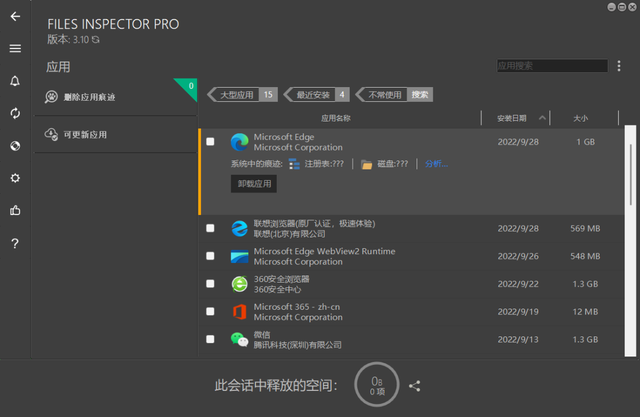Image resolution: width=640 pixels, height=417 pixels.
Task: Sort by 安装日期 column arrow
Action: [542, 118]
